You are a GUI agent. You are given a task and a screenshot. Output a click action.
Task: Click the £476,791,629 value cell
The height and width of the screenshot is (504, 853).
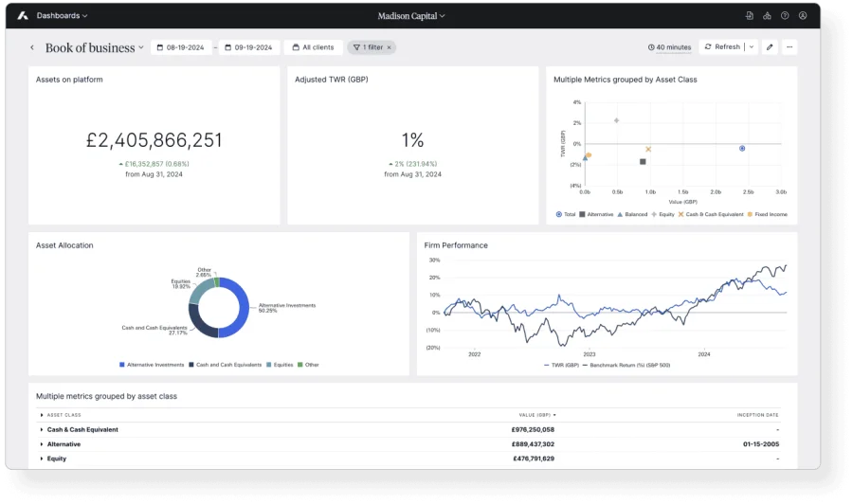click(533, 459)
